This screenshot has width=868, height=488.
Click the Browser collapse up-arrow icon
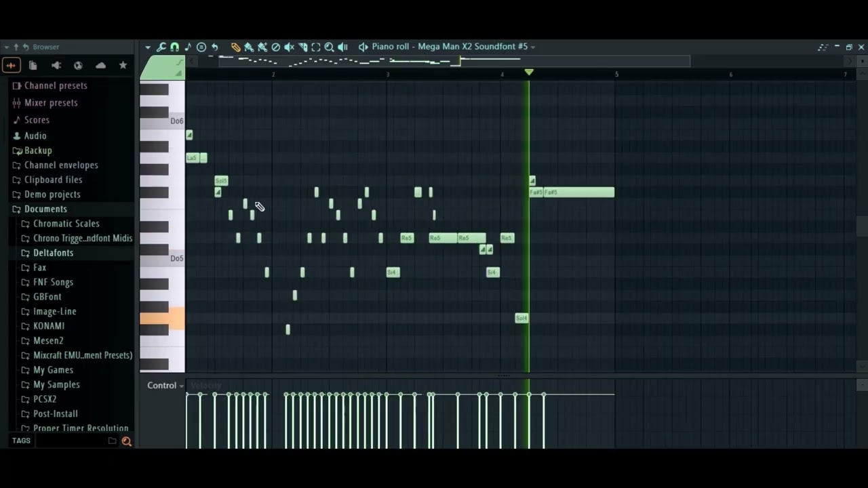(x=16, y=47)
